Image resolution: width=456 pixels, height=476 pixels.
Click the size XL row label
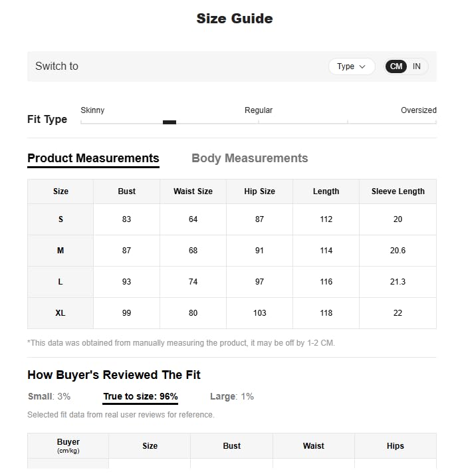(60, 313)
